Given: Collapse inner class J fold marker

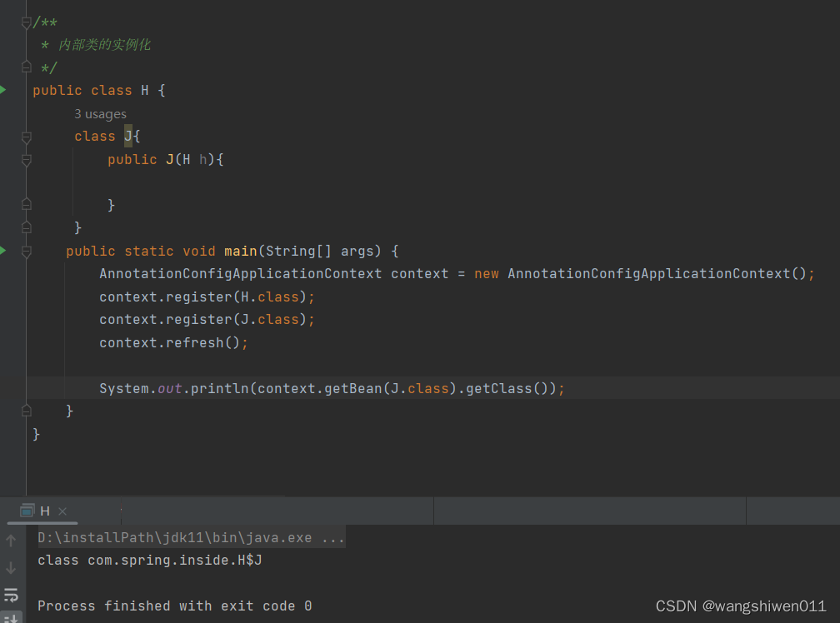Looking at the screenshot, I should tap(27, 137).
